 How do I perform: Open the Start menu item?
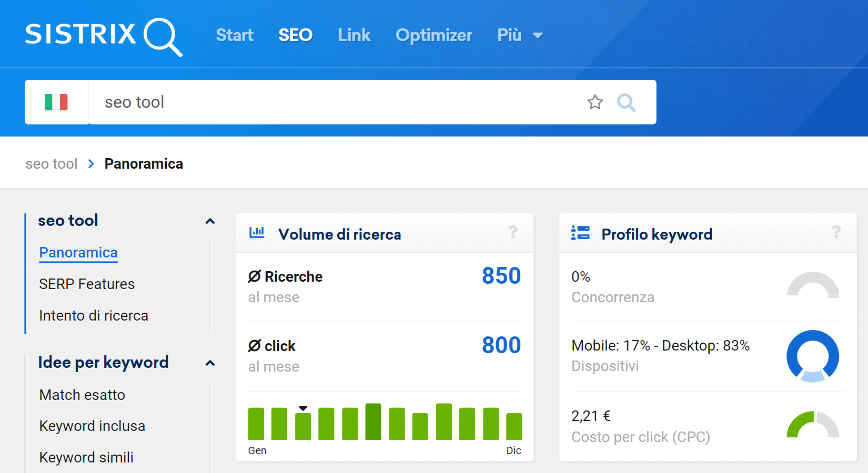click(x=235, y=35)
